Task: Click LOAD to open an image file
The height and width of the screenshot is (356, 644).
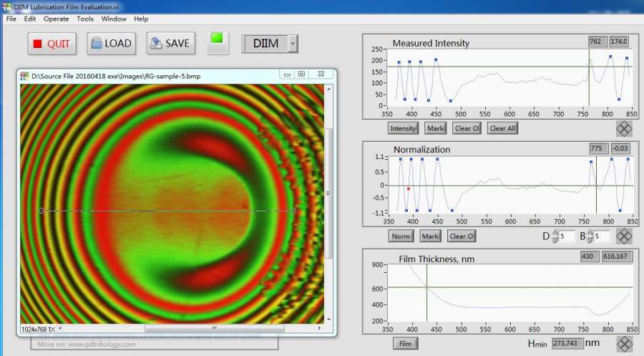Action: coord(111,43)
